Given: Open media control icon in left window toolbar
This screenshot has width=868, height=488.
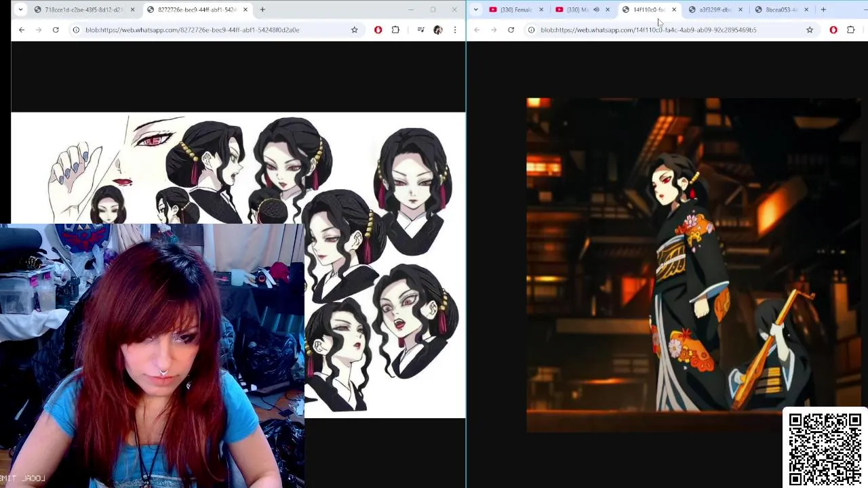Looking at the screenshot, I should (420, 30).
